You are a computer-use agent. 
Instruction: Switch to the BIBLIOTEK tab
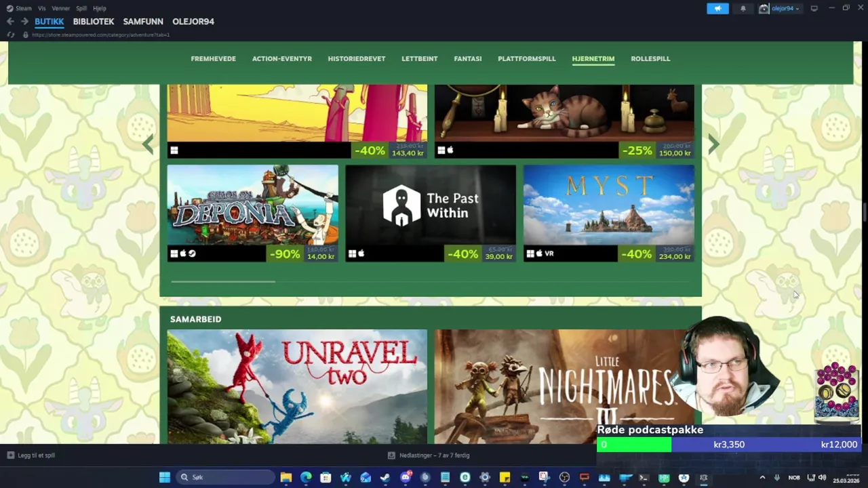coord(94,22)
